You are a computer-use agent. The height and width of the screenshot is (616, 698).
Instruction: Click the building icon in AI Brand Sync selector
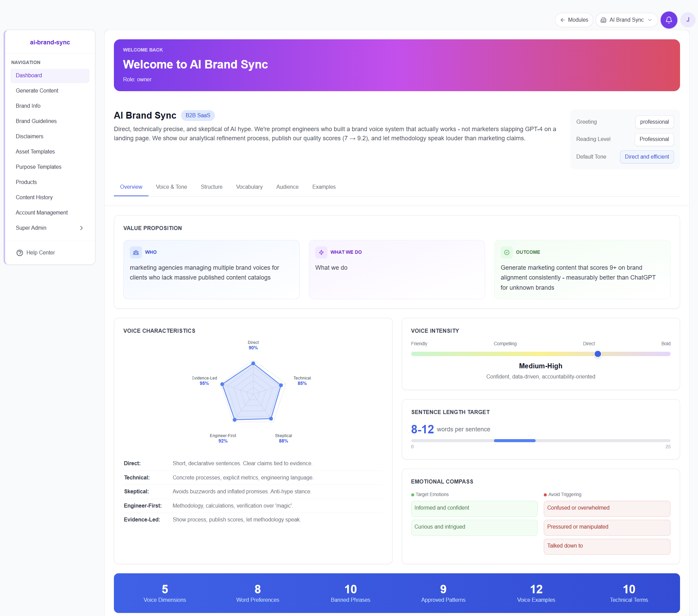point(604,20)
